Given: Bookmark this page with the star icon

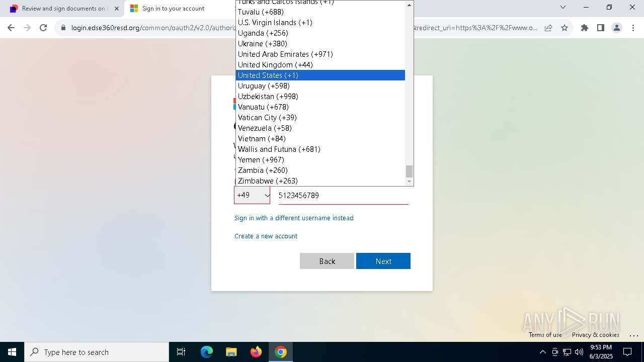Looking at the screenshot, I should tap(565, 28).
